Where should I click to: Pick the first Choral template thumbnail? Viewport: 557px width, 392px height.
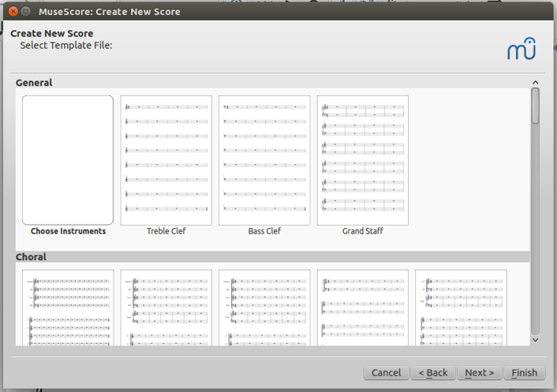68,308
